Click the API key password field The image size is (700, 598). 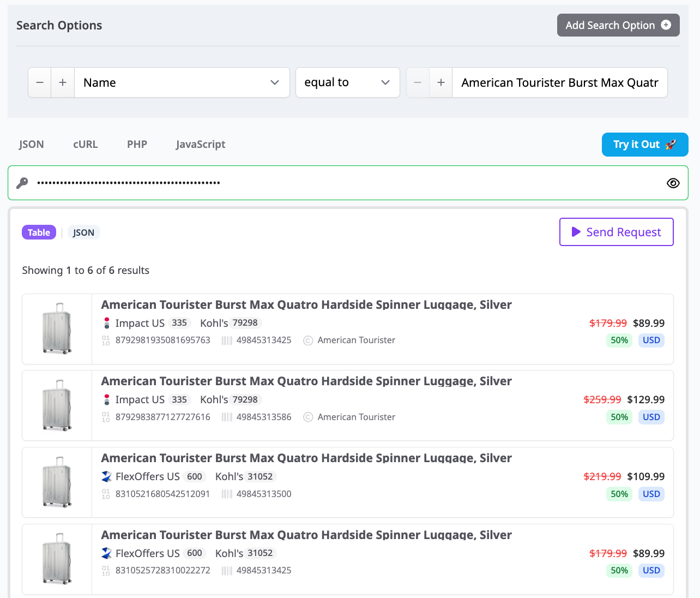point(348,183)
